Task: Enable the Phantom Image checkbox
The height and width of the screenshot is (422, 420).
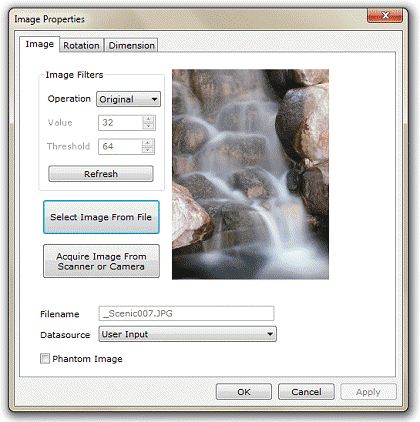Action: click(x=45, y=359)
